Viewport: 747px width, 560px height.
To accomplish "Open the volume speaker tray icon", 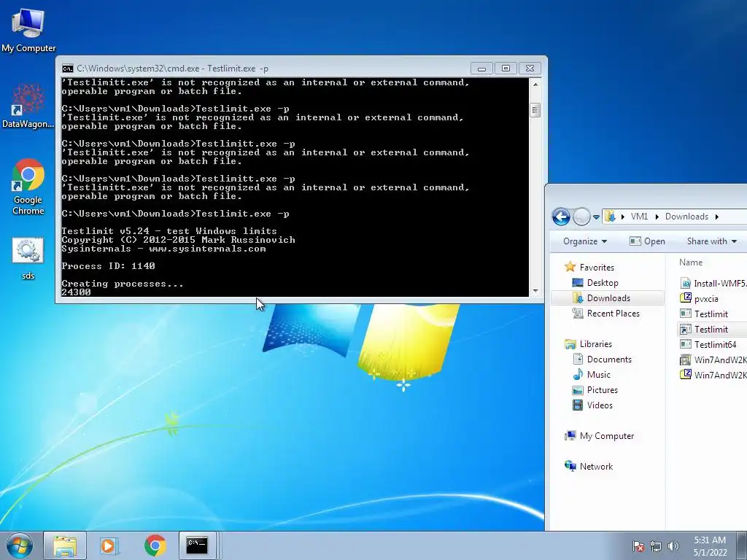I will (x=673, y=546).
